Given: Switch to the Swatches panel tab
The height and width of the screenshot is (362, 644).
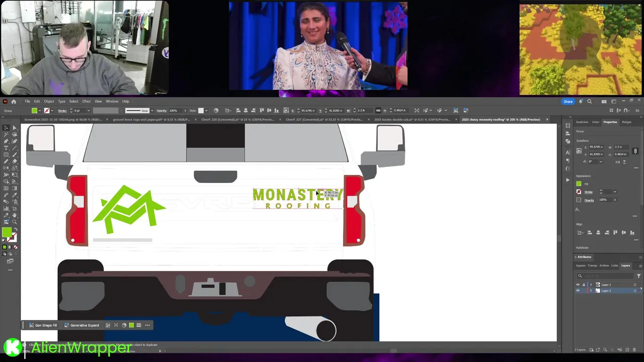Looking at the screenshot, I should point(582,122).
